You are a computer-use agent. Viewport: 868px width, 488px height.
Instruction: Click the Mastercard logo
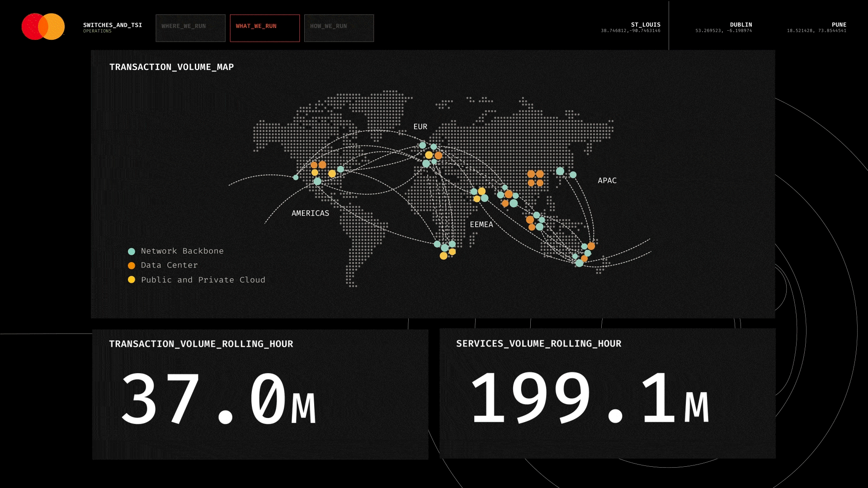(43, 27)
